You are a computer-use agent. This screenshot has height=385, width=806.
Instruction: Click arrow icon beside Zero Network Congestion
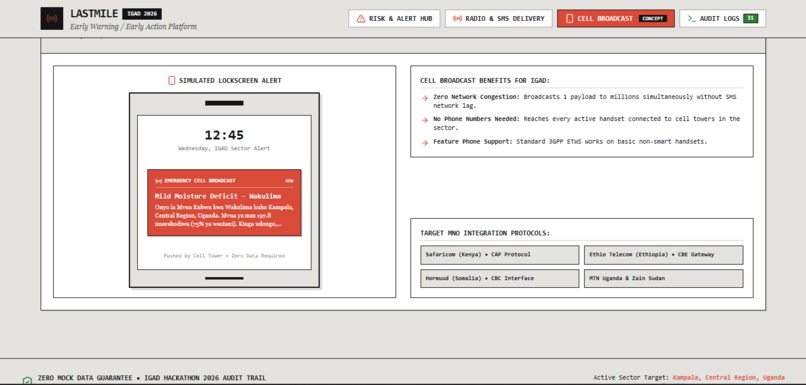pos(425,98)
